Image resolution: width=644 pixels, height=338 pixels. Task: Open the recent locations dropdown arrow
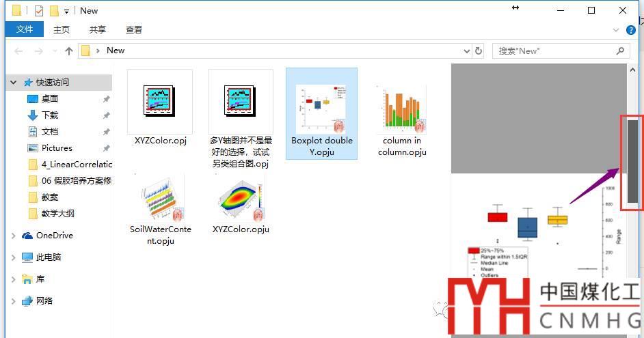tap(55, 51)
